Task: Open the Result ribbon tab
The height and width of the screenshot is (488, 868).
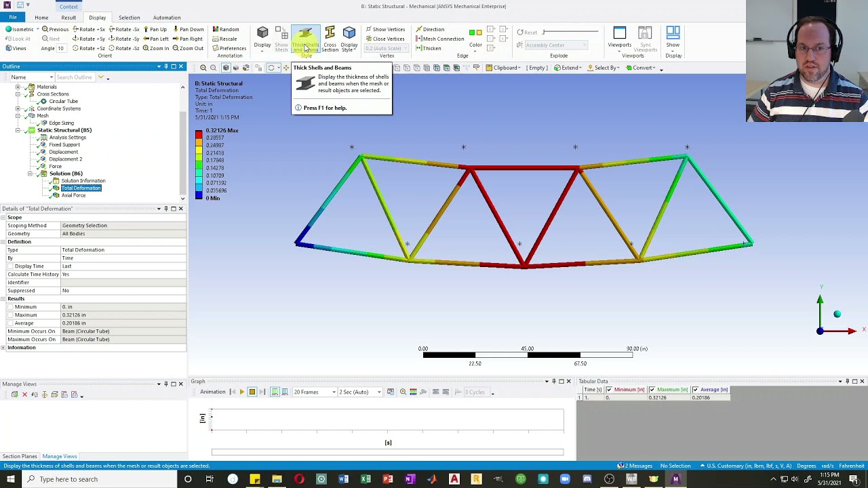Action: point(68,18)
